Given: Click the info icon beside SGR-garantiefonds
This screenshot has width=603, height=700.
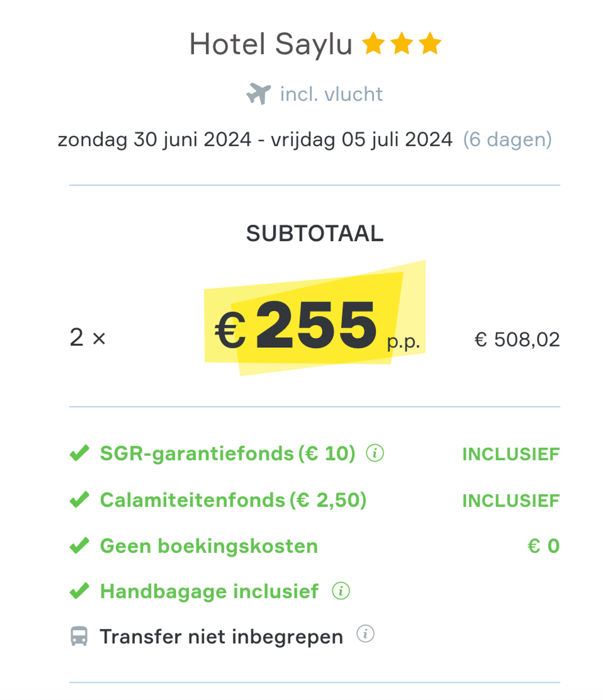Looking at the screenshot, I should click(375, 453).
